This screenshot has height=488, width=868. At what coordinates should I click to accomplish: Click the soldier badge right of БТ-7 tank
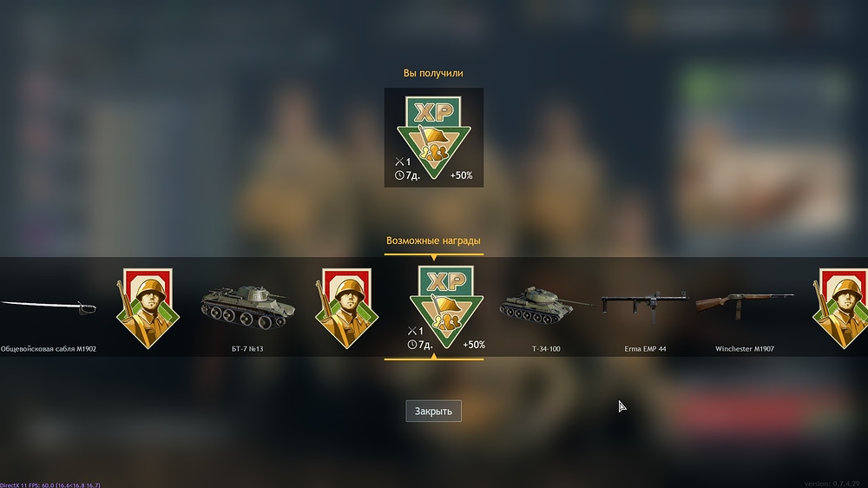(347, 308)
